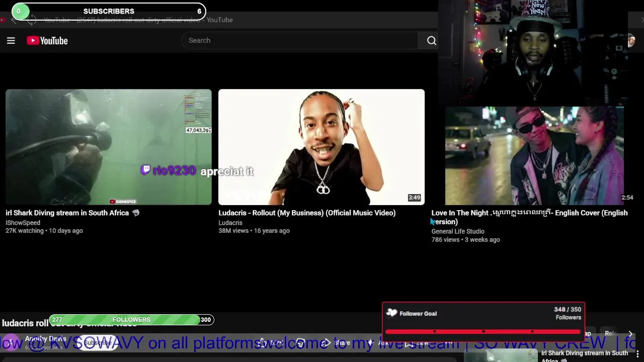
Task: Open bottom suggested "irl Shark Diving stream" title
Action: point(585,355)
